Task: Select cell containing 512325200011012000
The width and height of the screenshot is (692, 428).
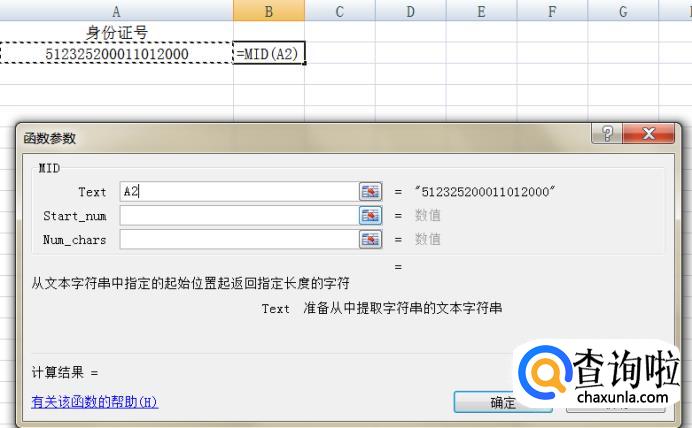Action: (117, 53)
